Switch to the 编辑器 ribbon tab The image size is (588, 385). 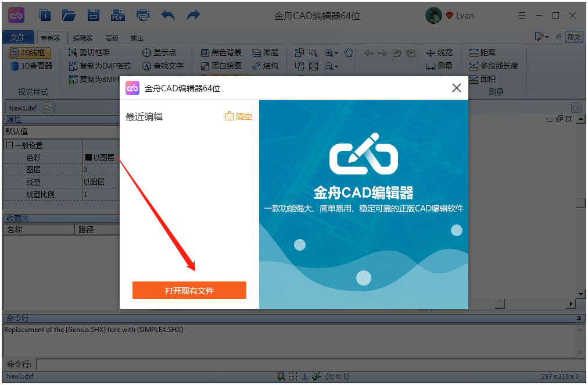83,38
